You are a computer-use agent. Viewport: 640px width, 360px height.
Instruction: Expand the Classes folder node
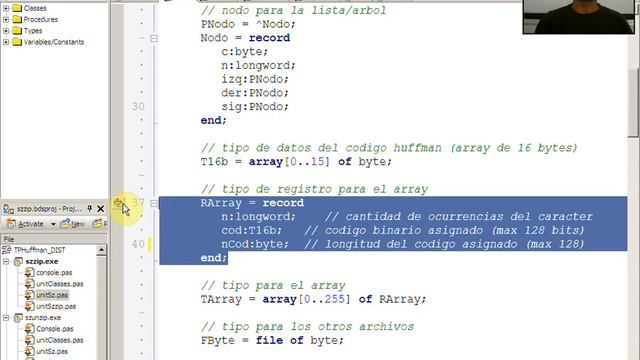pos(6,8)
